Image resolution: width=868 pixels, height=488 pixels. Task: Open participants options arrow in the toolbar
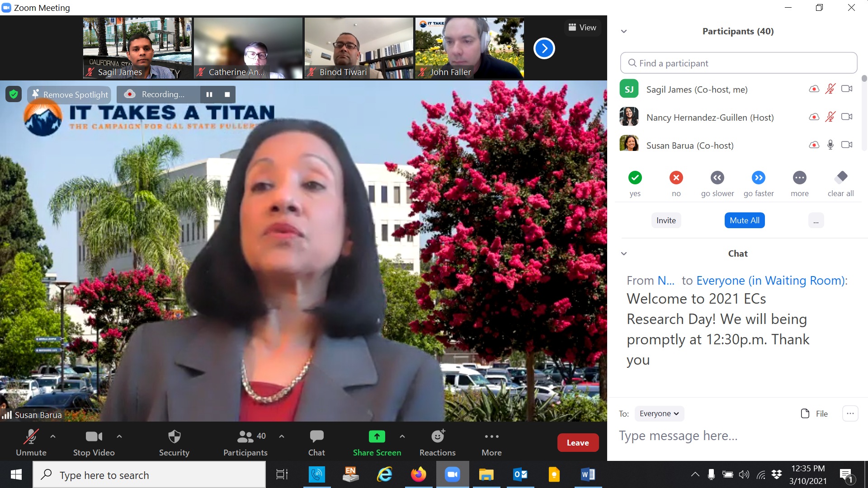click(282, 436)
